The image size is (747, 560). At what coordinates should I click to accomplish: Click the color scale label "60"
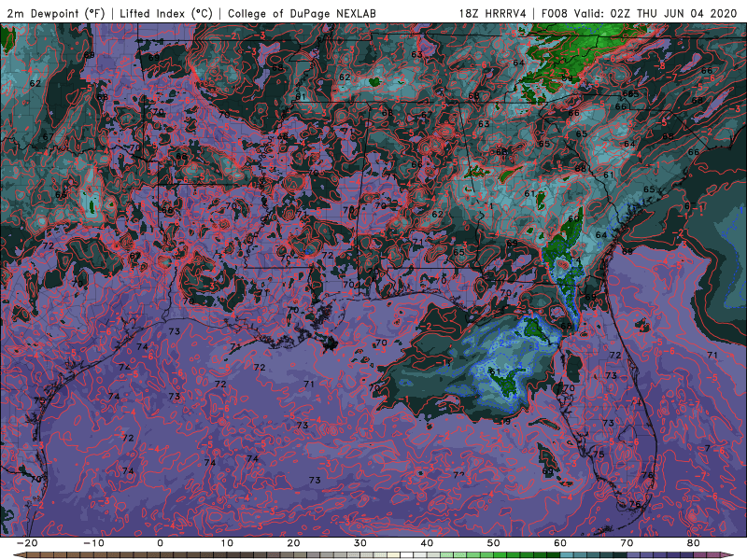560,543
